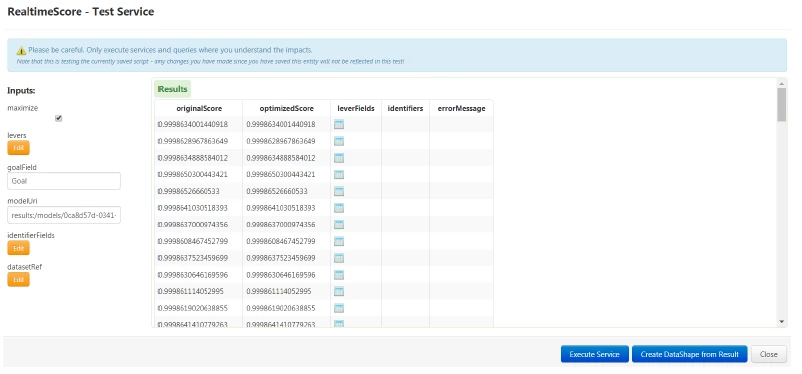Open leverFields infotable for row 0.9998634888584012
The image size is (802, 374).
click(x=339, y=158)
